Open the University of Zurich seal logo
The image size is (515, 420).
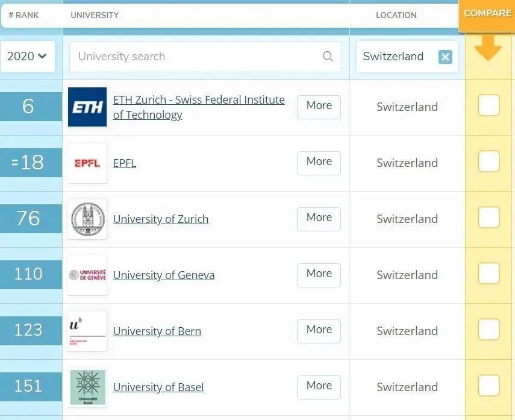87,219
